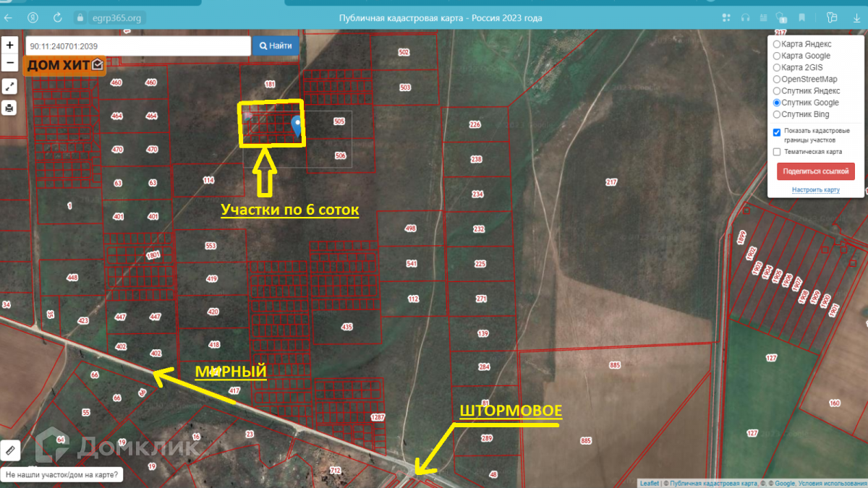Select parcel labeled 417
Screen dimensions: 868x488
(234, 390)
